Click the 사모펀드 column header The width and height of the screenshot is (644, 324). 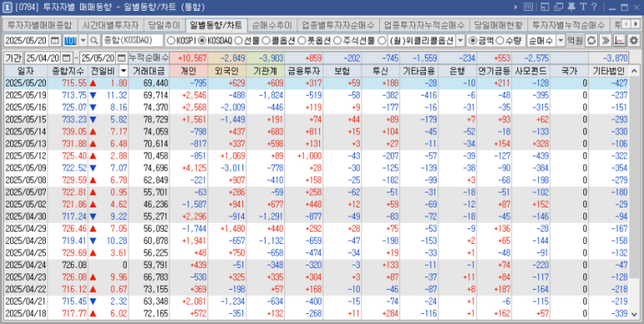pos(531,71)
